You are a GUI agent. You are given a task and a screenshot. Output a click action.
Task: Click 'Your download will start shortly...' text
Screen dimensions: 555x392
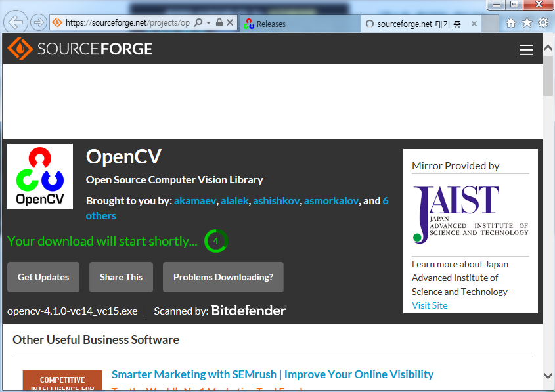tap(102, 241)
